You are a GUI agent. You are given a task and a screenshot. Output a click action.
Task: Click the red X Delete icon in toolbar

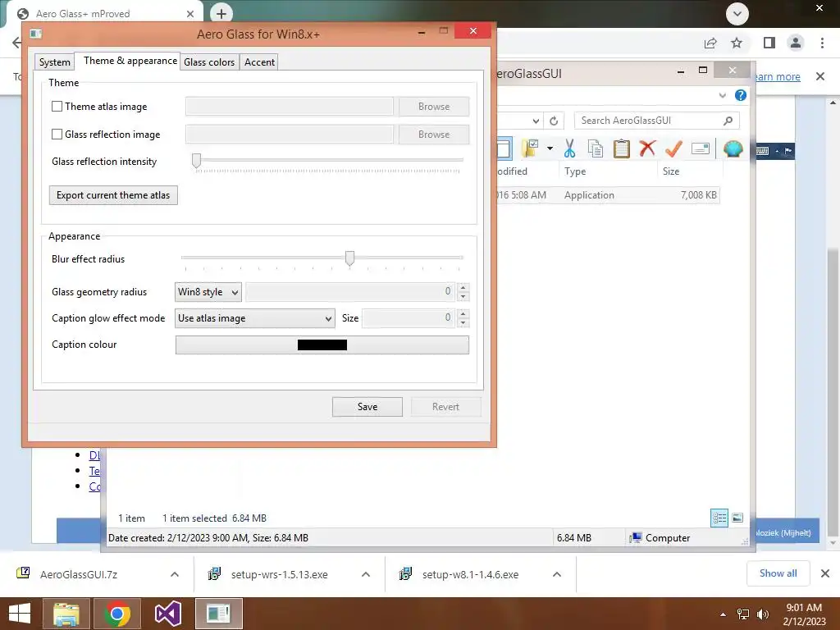coord(647,148)
